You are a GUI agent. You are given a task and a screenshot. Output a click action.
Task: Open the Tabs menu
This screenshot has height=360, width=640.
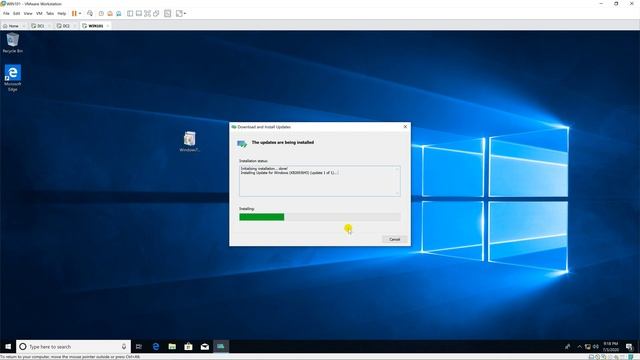click(50, 13)
